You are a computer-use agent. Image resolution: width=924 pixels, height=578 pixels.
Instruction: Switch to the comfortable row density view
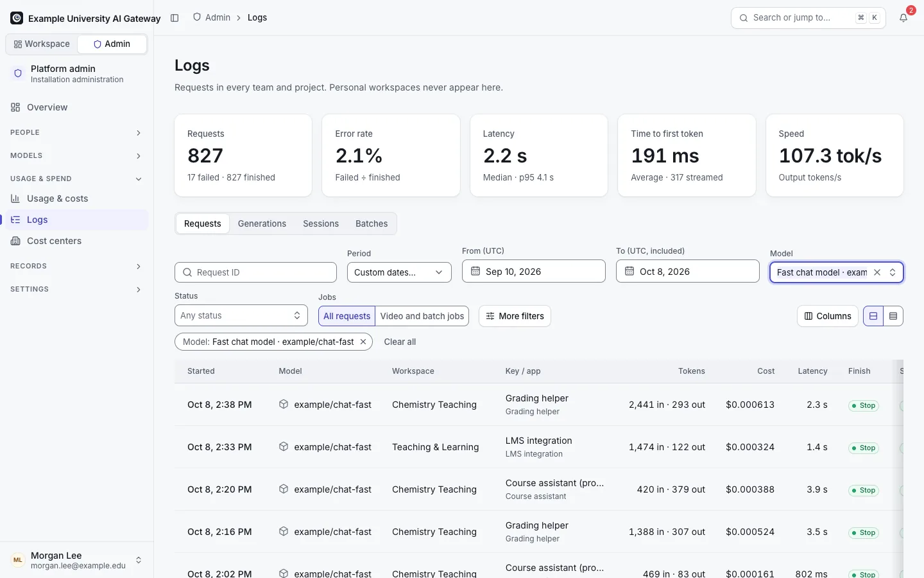pyautogui.click(x=873, y=316)
